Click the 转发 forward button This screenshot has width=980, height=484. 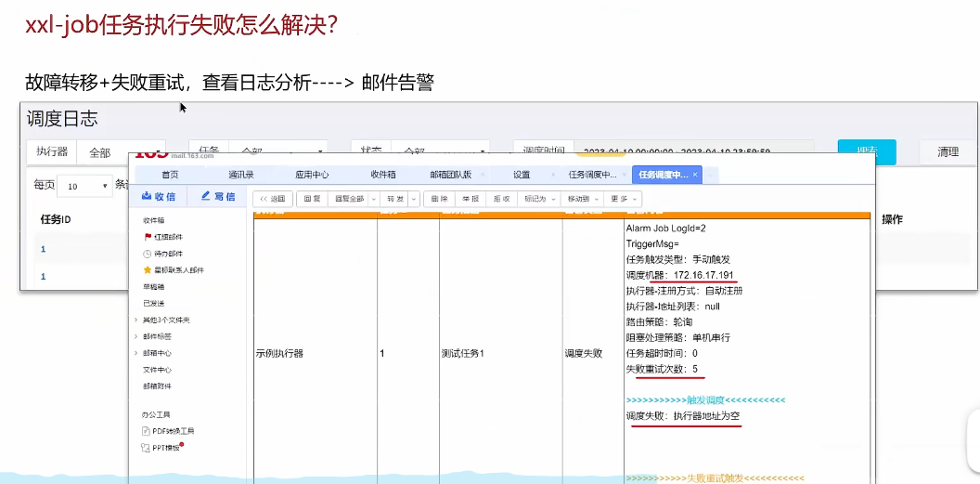click(395, 199)
